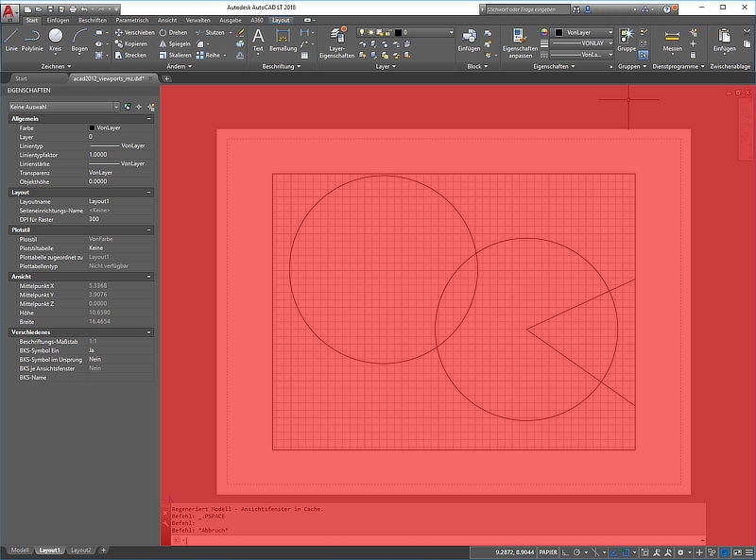Click the undo arrow in quick access toolbar
Screen dimensions: 756x560
[84, 9]
